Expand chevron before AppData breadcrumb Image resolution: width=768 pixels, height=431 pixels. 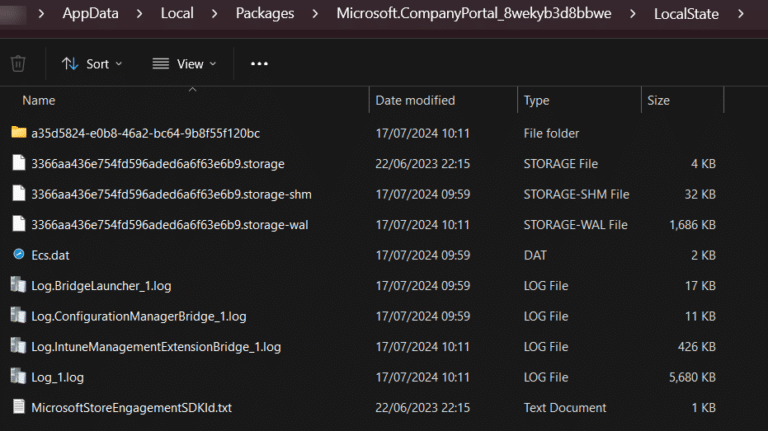(41, 14)
